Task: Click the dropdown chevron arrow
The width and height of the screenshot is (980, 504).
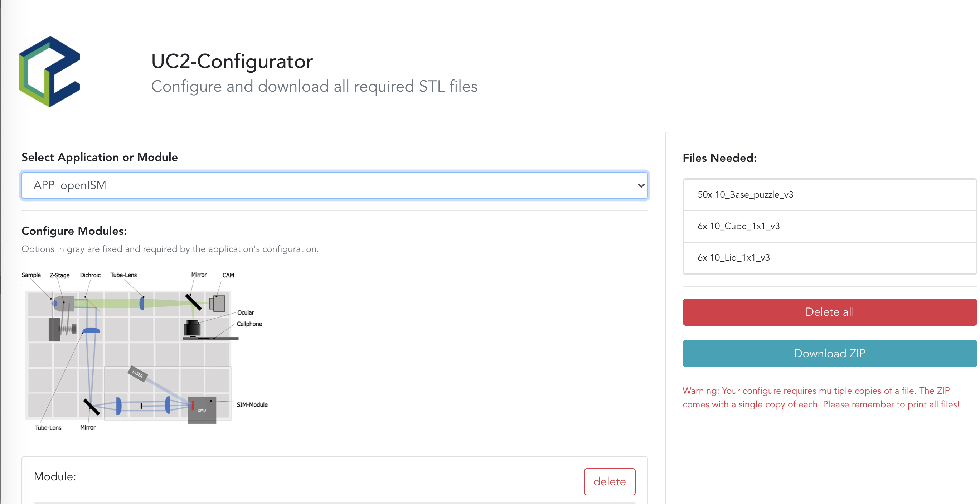Action: pos(641,186)
